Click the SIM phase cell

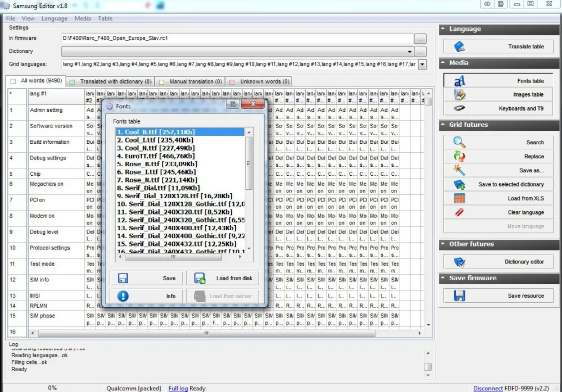coord(56,318)
